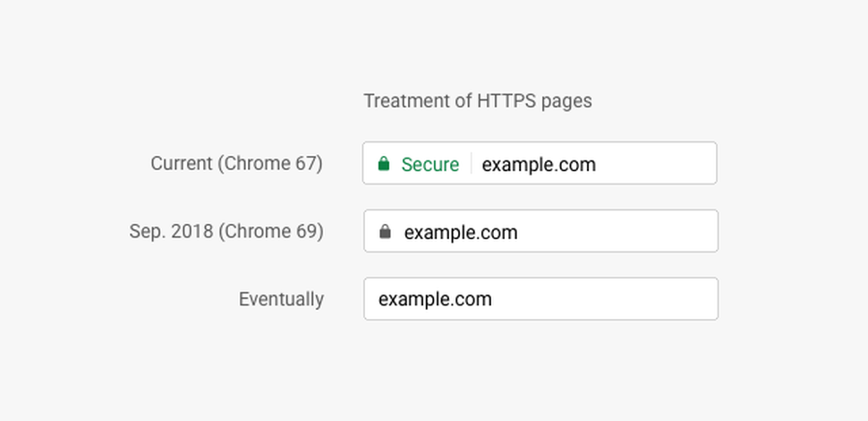Click the green padlock icon beside Secure
This screenshot has height=421, width=868.
[384, 164]
